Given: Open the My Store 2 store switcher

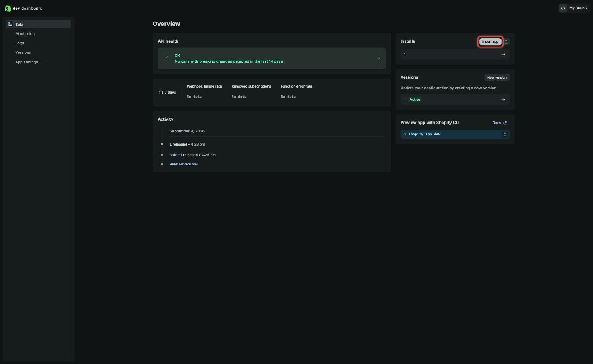Looking at the screenshot, I should [x=574, y=8].
